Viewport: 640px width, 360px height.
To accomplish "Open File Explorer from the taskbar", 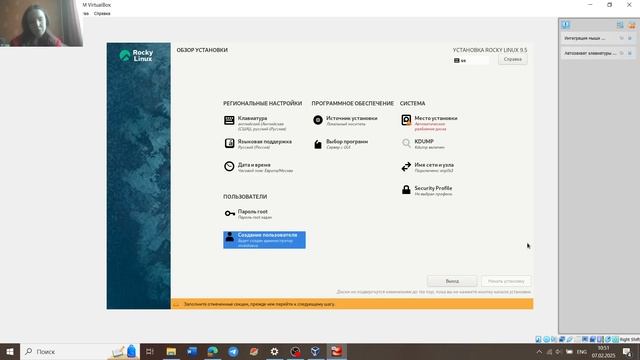I will click(171, 351).
